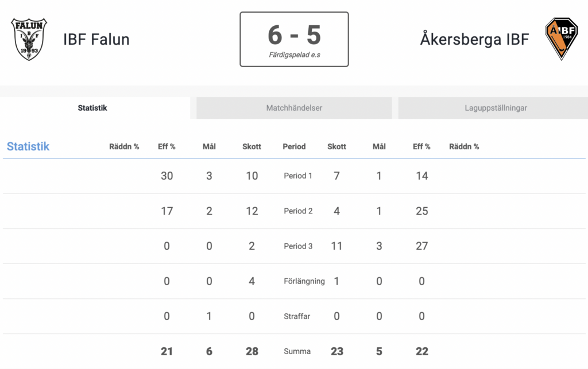Select the Period 2 row label
The height and width of the screenshot is (369, 588).
(298, 211)
